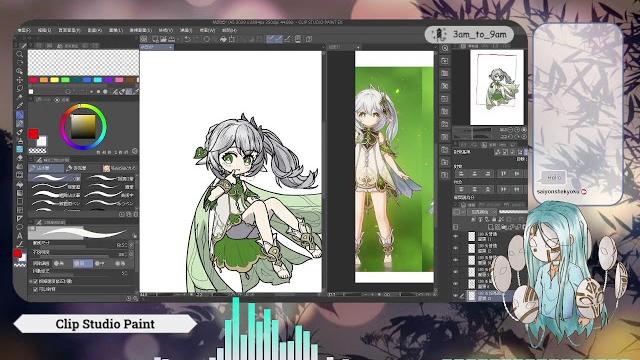Viewport: 640px width, 360px height.
Task: Pick the yellow swatch in the color set
Action: pos(55,80)
